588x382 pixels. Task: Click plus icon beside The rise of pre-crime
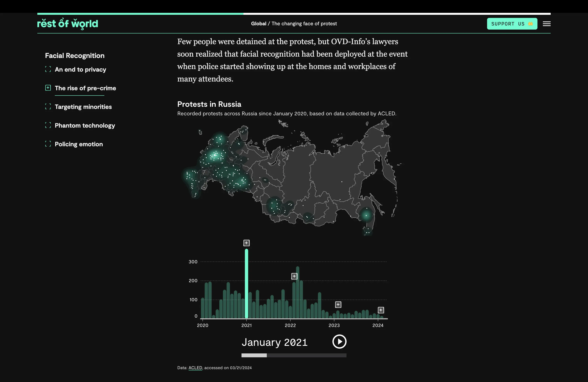[48, 88]
